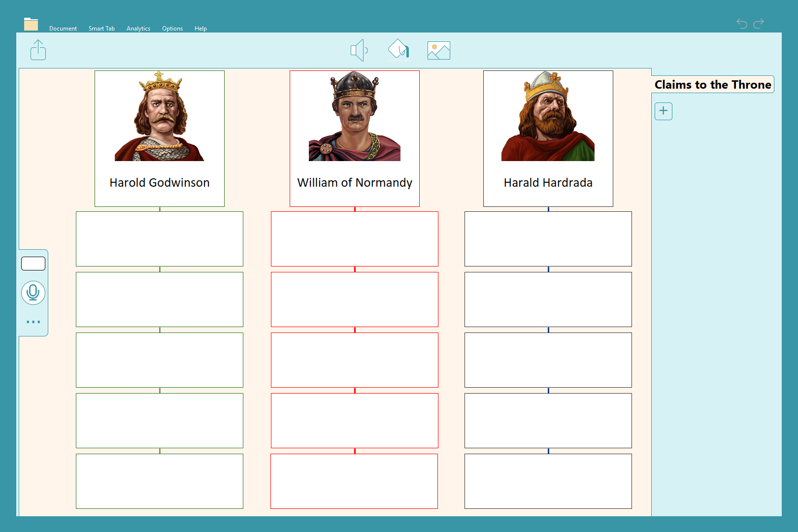
Task: Select the William of Normandy portrait card
Action: [355, 138]
